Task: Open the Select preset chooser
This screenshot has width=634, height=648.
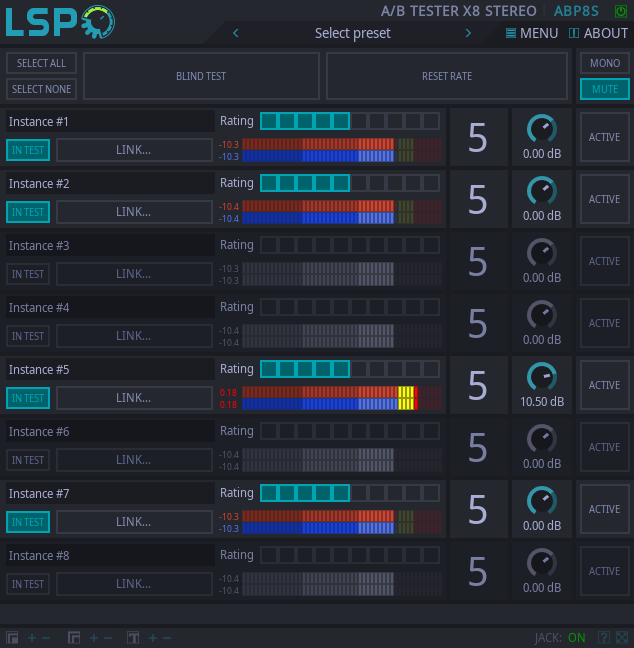Action: coord(352,33)
